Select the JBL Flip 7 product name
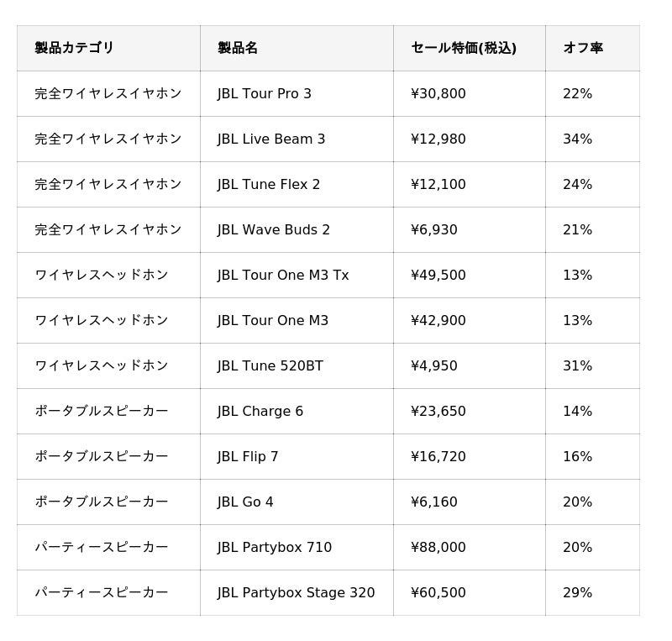This screenshot has width=672, height=641. click(x=248, y=457)
